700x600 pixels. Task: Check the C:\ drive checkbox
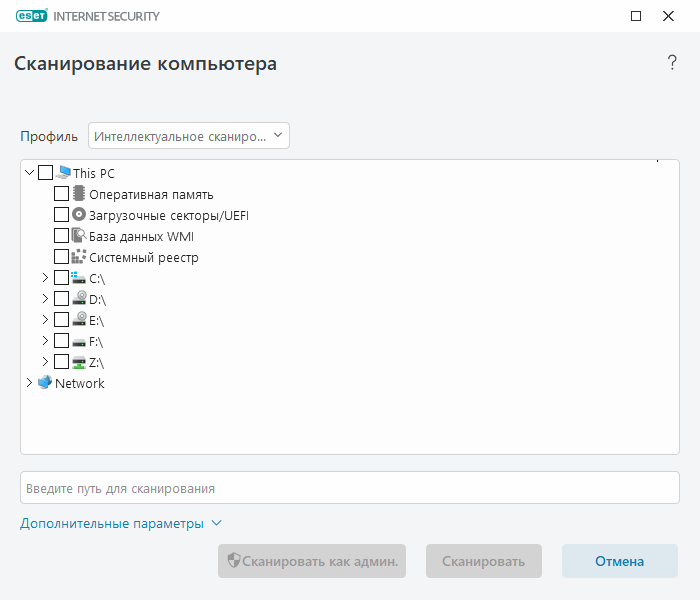coord(61,277)
